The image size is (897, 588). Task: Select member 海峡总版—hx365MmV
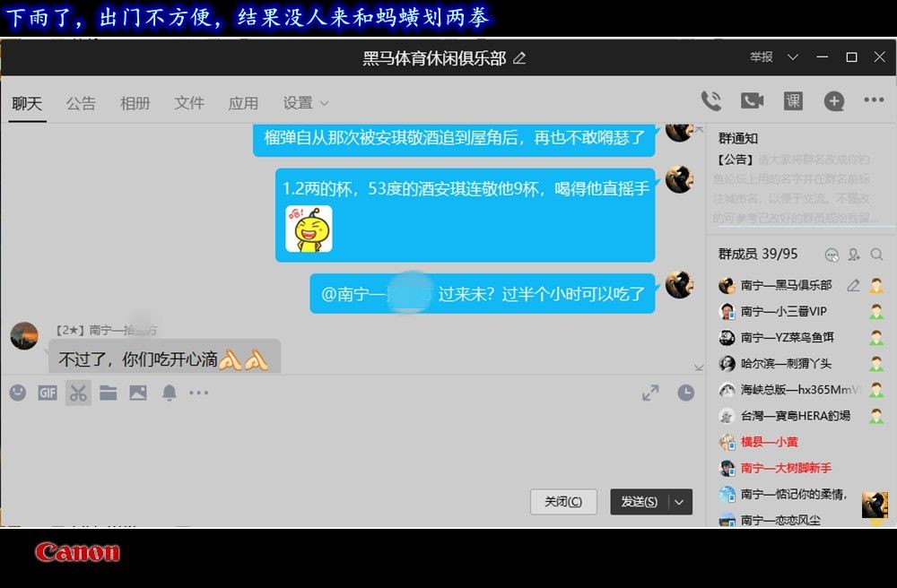800,390
